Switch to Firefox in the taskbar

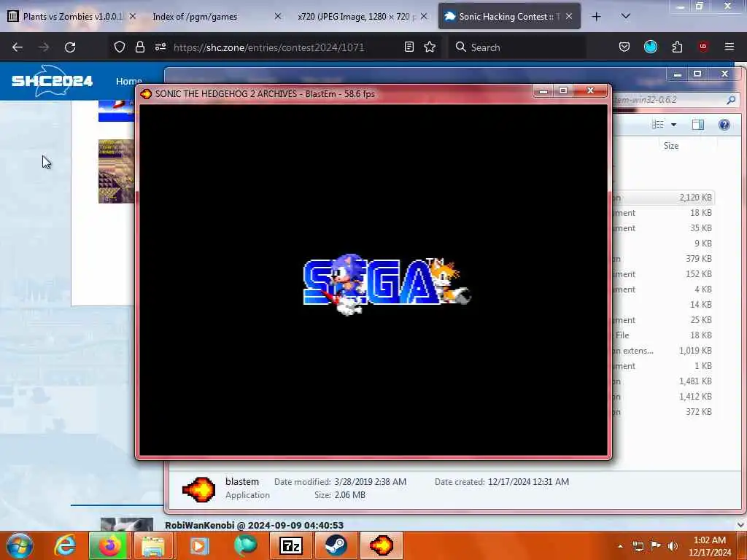(x=109, y=545)
